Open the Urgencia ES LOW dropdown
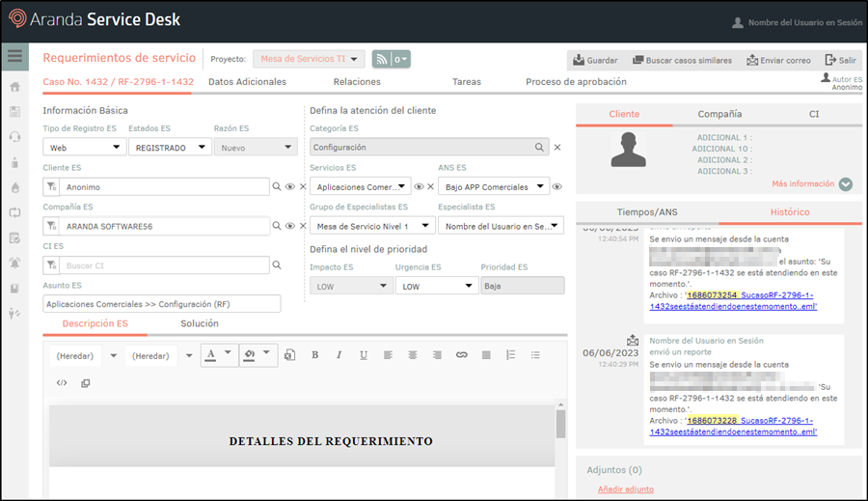The height and width of the screenshot is (501, 868). point(437,286)
